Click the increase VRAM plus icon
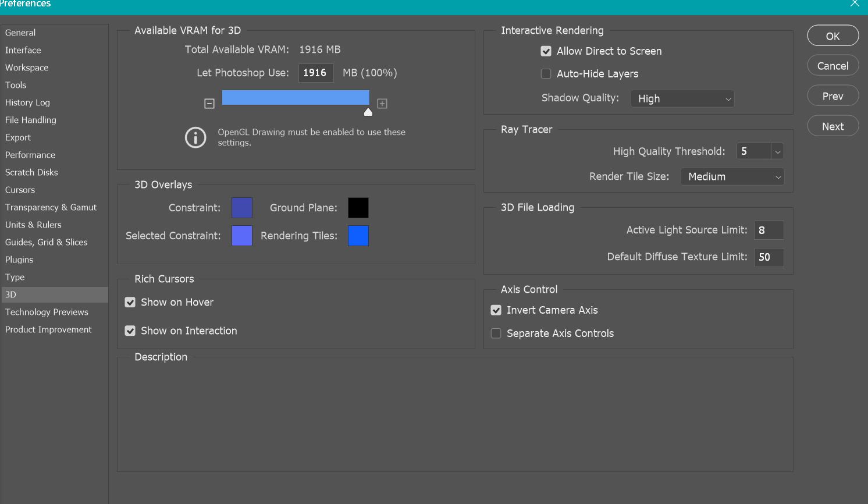This screenshot has height=504, width=868. point(382,104)
